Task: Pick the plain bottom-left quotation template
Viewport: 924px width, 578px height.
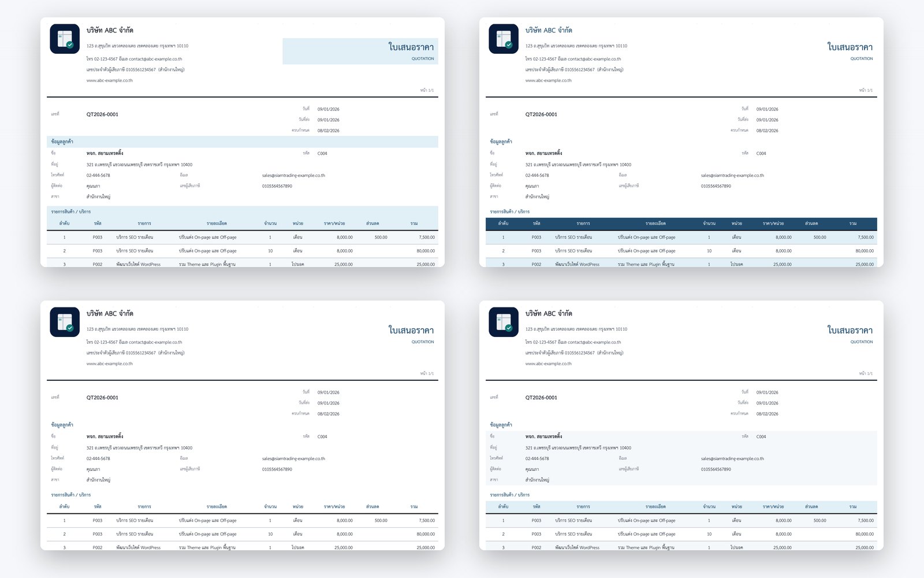Action: pyautogui.click(x=243, y=425)
